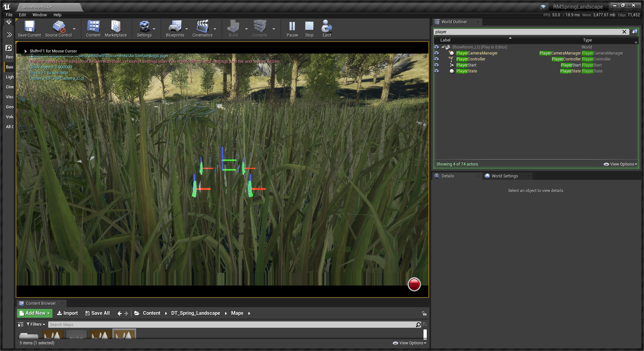644x351 pixels.
Task: Open the Edit menu
Action: [x=22, y=15]
